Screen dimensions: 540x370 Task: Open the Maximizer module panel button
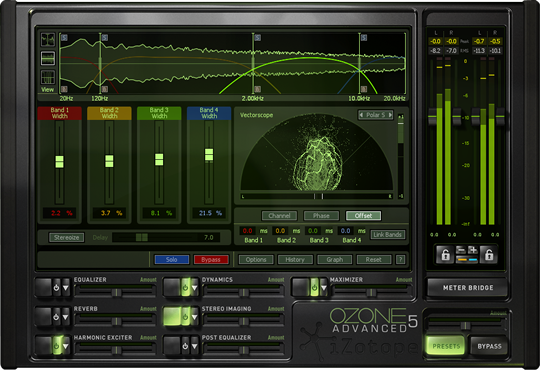[300, 288]
